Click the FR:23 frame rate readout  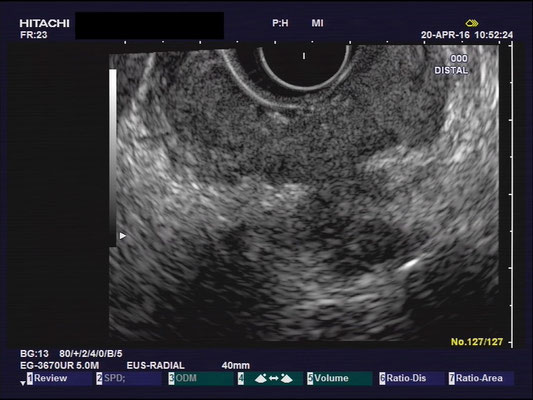(x=34, y=35)
